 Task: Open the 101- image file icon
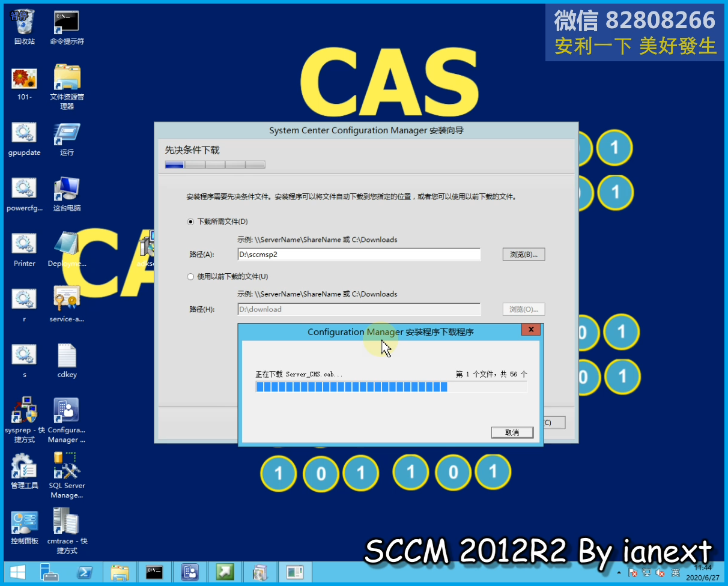(x=25, y=83)
